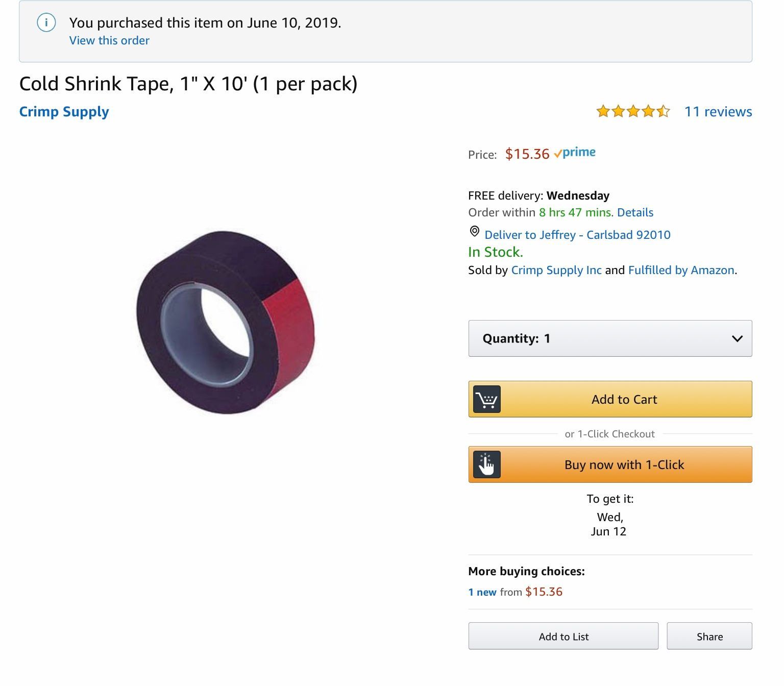784x686 pixels.
Task: Click the star rating icons
Action: 633,111
